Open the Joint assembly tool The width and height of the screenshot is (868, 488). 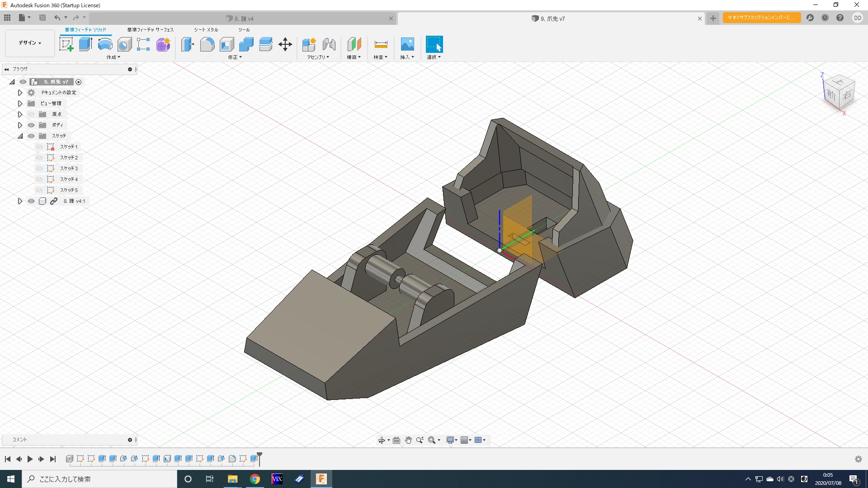329,44
